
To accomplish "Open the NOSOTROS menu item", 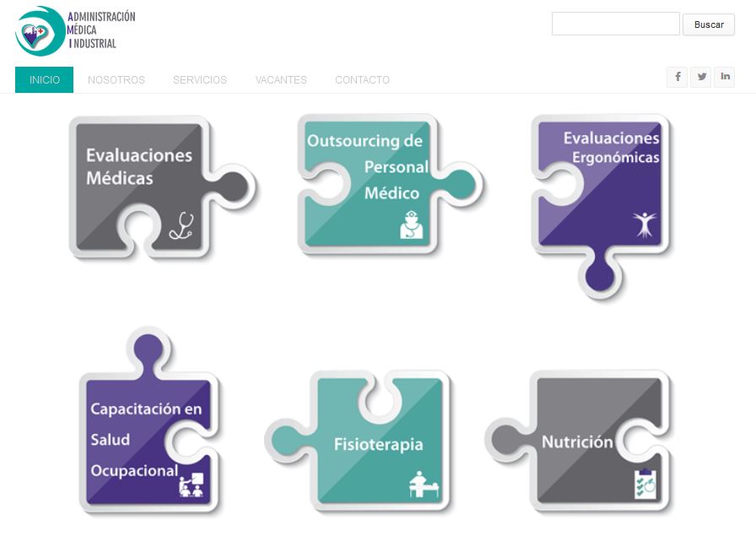I will tap(116, 79).
